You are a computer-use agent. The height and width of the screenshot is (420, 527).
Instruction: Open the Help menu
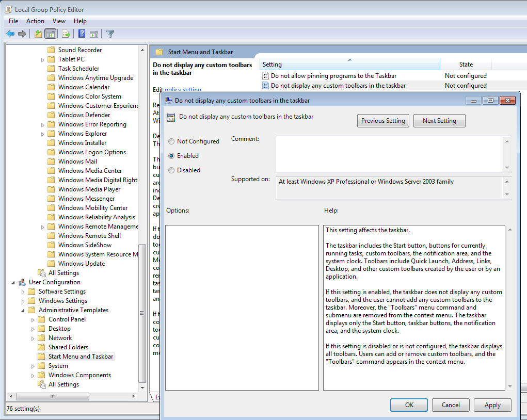80,21
